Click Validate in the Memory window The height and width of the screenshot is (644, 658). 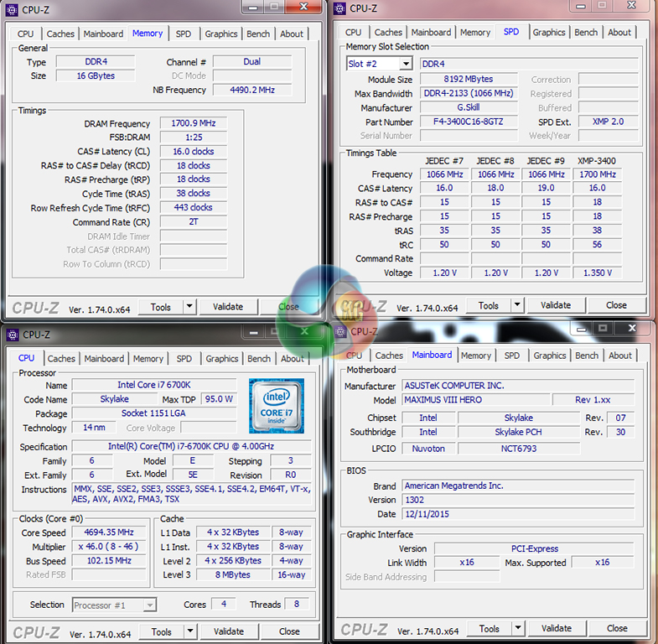(x=228, y=306)
